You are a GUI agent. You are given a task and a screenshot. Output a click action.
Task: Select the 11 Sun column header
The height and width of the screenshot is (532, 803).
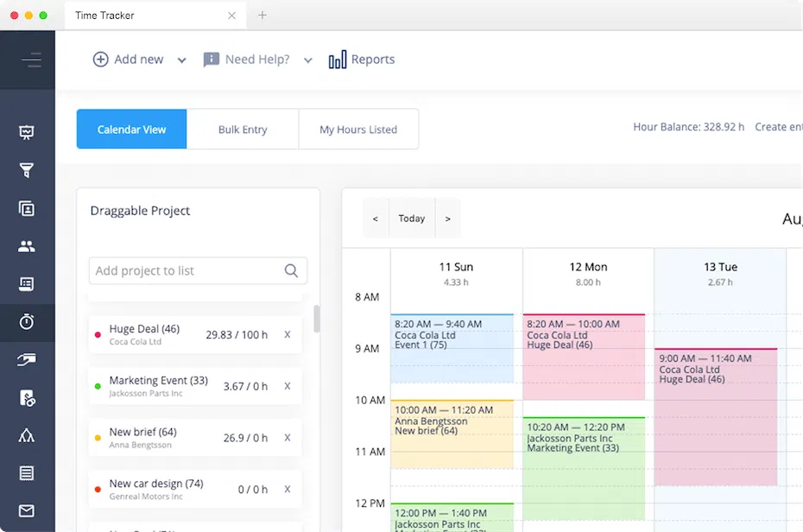(456, 274)
